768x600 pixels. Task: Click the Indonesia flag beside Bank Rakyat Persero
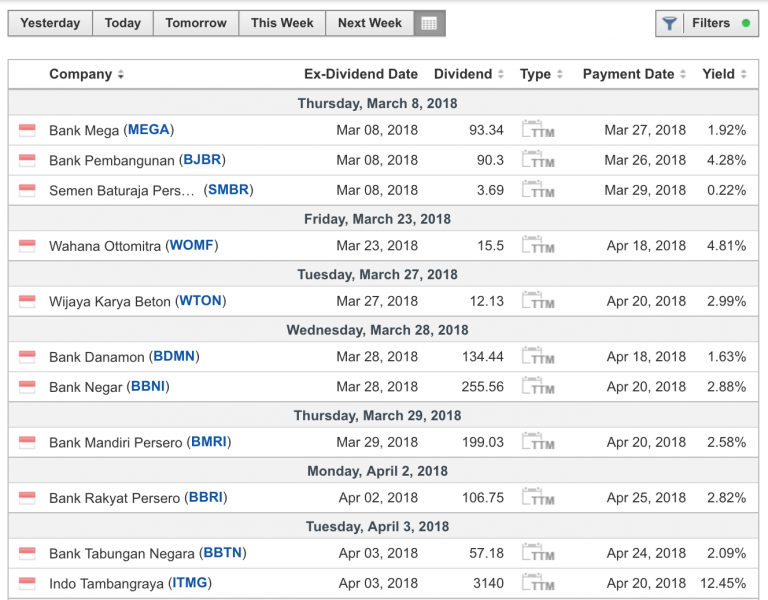coord(27,498)
